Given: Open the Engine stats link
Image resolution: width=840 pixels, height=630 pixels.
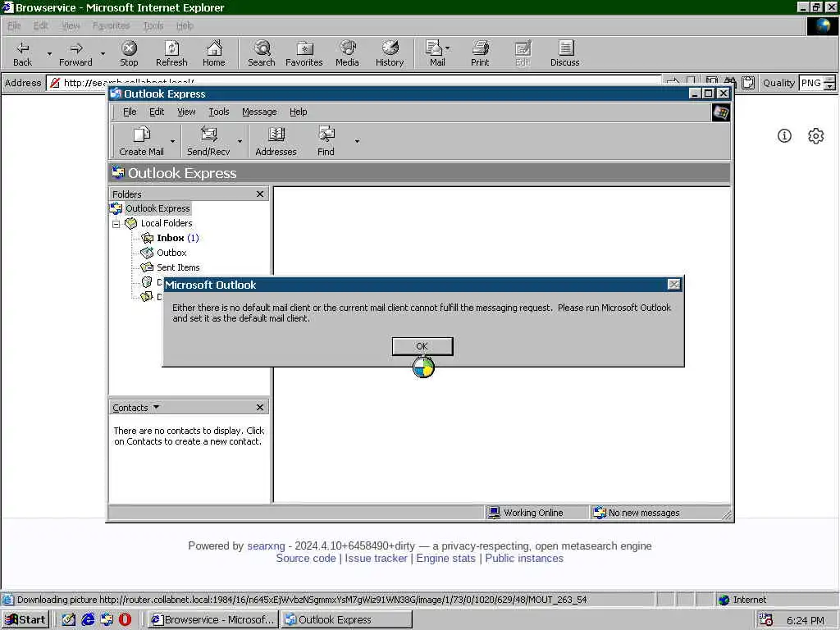Looking at the screenshot, I should pos(445,558).
